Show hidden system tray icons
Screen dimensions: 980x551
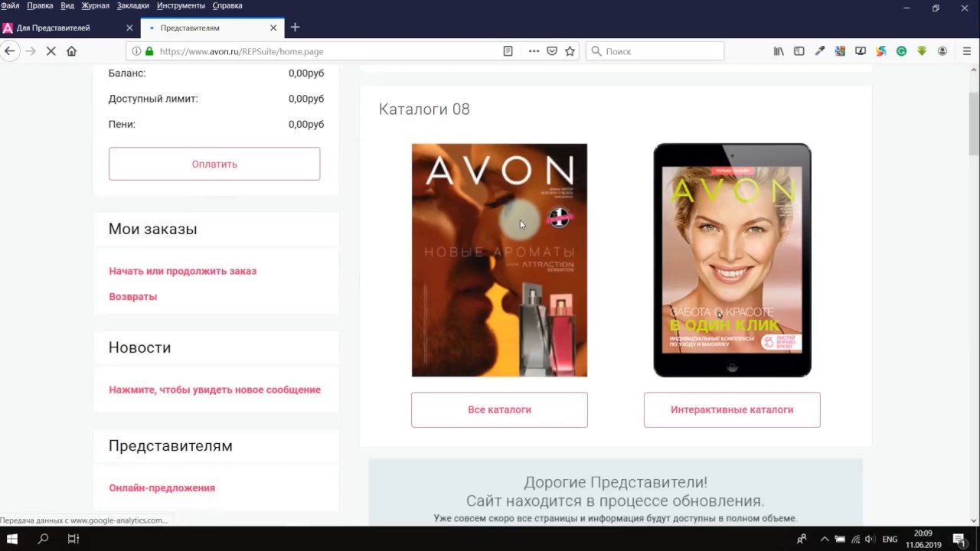pos(825,539)
